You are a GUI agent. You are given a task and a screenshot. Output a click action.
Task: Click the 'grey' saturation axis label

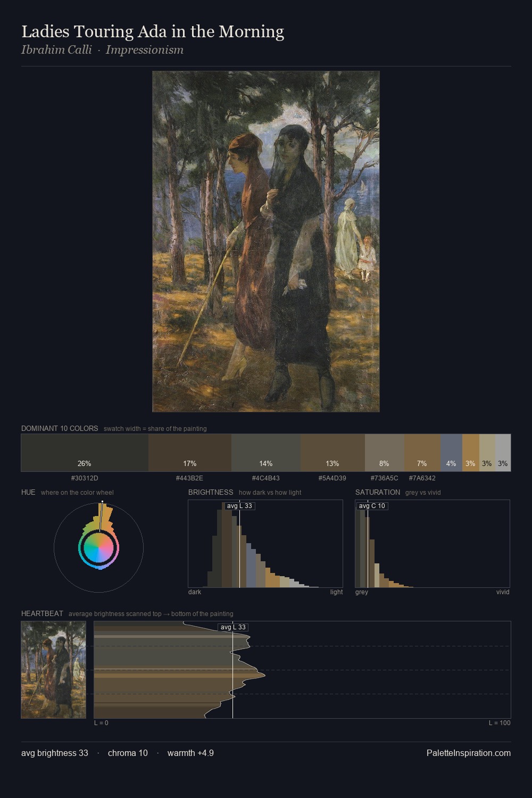click(362, 592)
